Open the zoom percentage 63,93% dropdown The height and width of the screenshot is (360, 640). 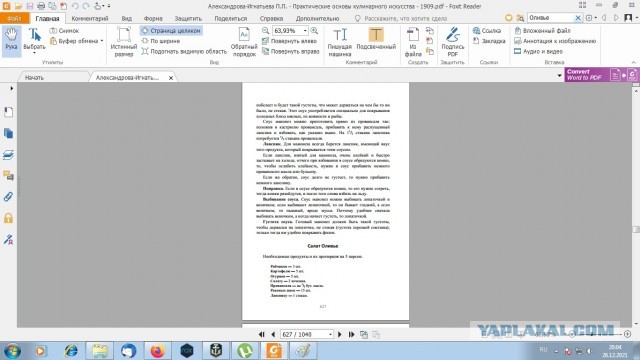(305, 31)
